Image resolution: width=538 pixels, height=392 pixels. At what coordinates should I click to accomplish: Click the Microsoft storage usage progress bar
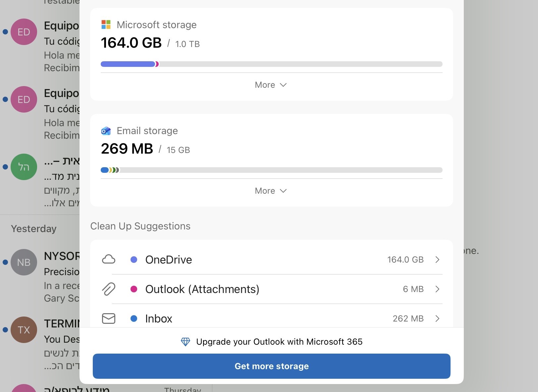(272, 64)
